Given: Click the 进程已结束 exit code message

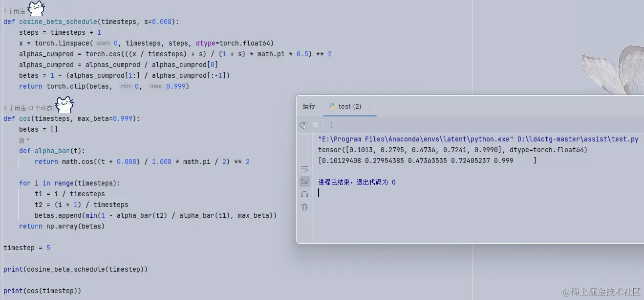Looking at the screenshot, I should (x=357, y=182).
